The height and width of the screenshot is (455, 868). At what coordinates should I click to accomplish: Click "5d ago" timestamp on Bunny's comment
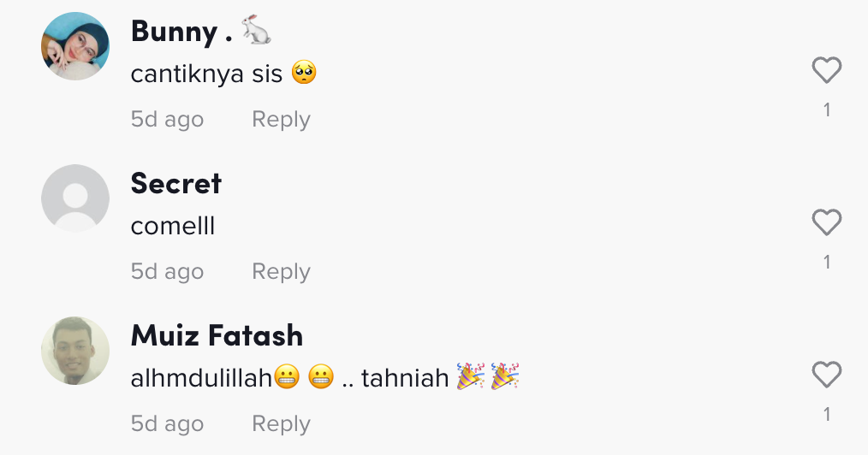(167, 120)
